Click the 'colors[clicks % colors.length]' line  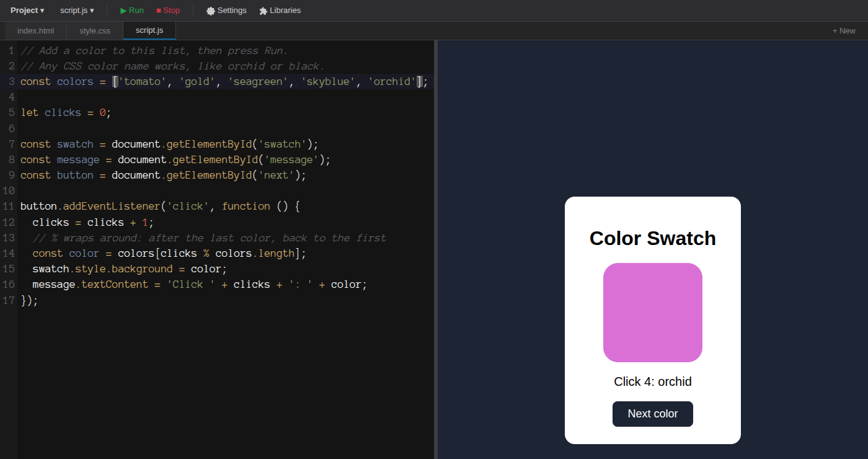(x=169, y=253)
